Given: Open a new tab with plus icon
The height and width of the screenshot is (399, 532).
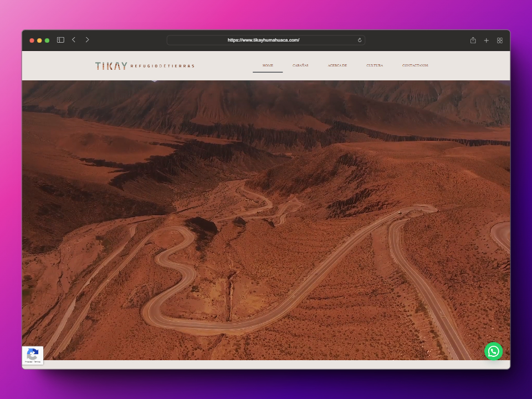Looking at the screenshot, I should [x=486, y=40].
